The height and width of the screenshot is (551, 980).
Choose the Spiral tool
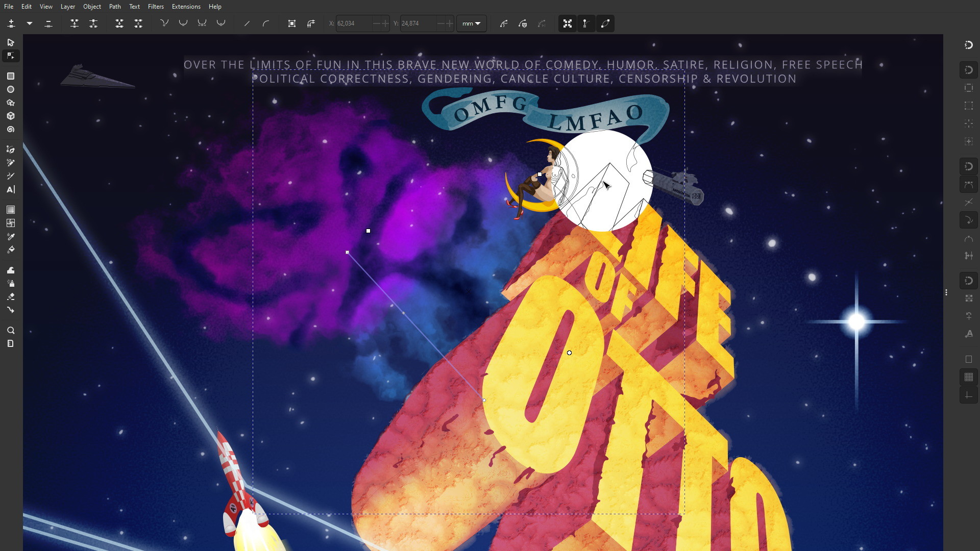pos(11,130)
